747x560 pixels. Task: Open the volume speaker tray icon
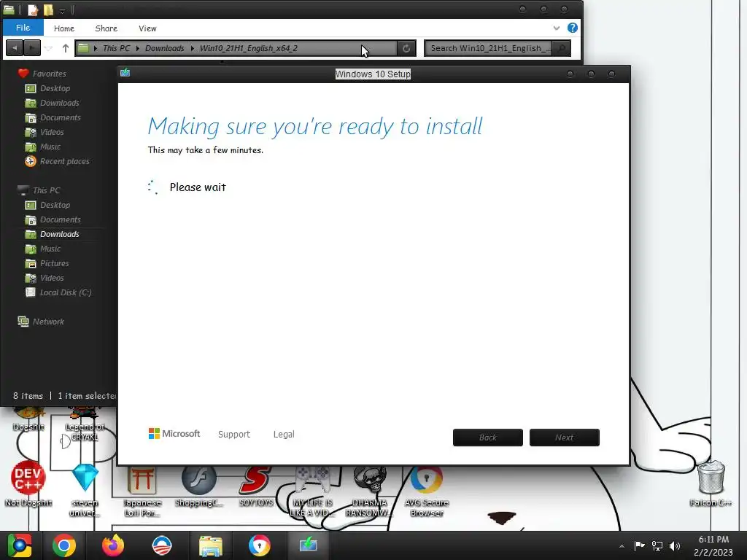(x=675, y=545)
